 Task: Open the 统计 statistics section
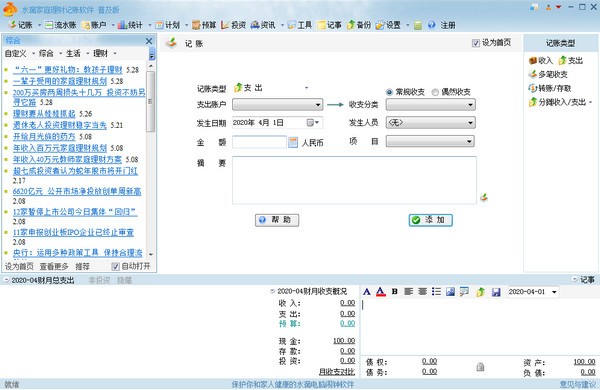pyautogui.click(x=130, y=25)
